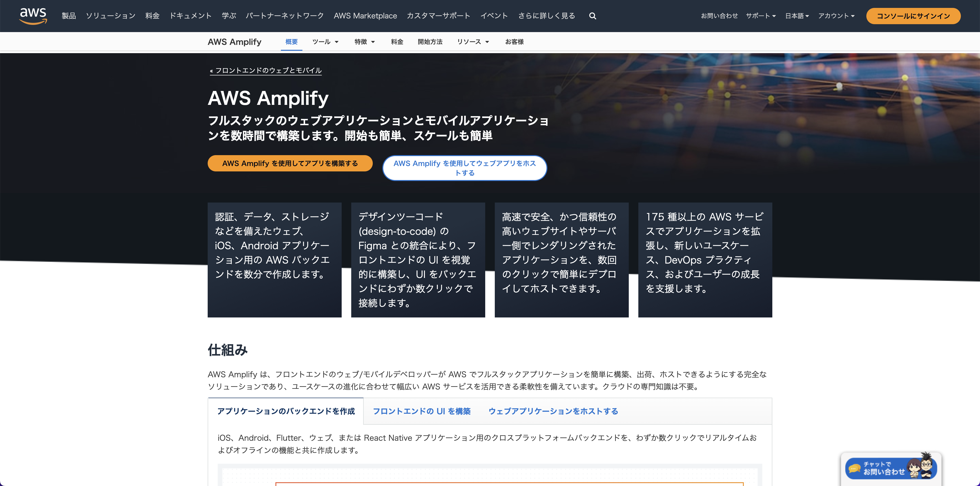Screen dimensions: 980x486
Task: Open the 製品 menu item
Action: coord(69,16)
